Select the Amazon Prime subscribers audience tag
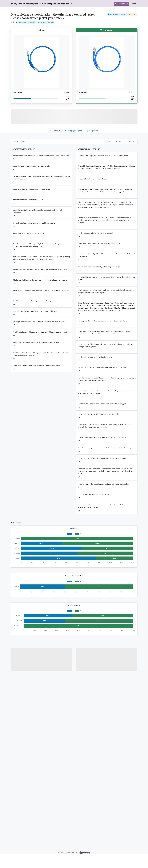 tap(45, 22)
